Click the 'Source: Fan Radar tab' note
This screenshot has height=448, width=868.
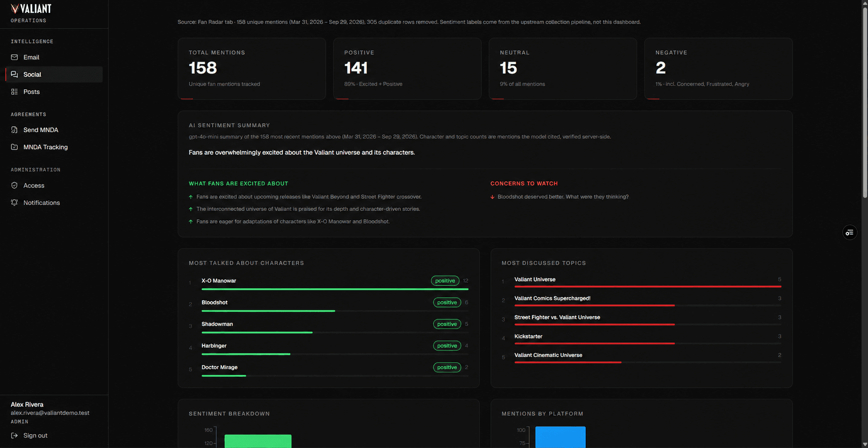(409, 22)
